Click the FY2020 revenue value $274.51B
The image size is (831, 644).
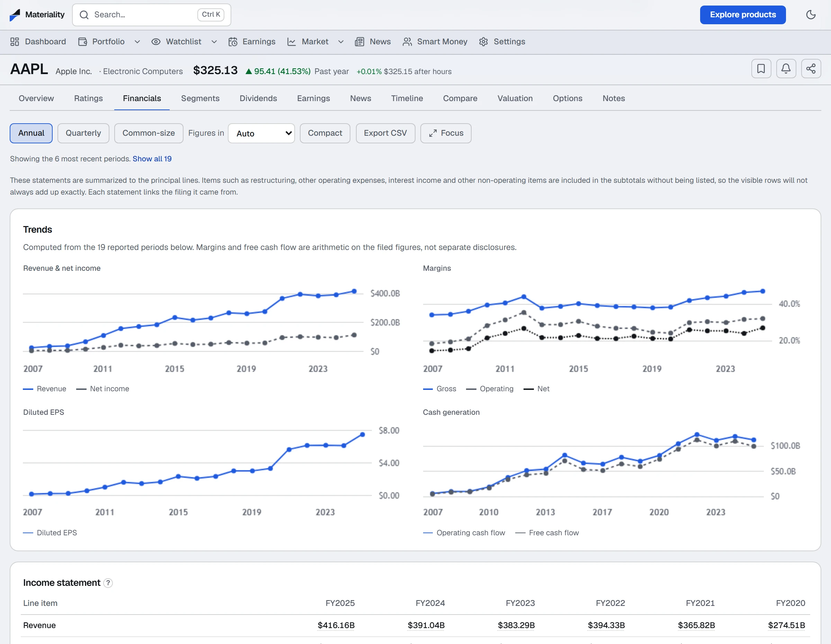pyautogui.click(x=786, y=625)
